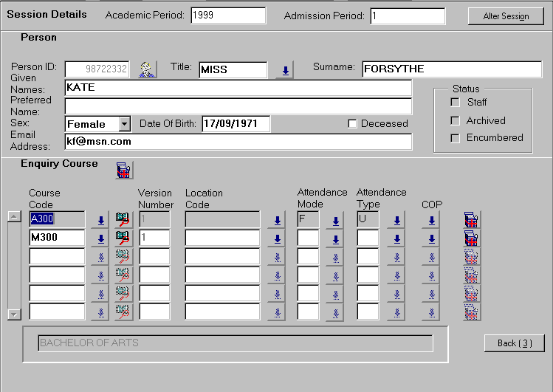Click the details icon at end of M300 row
This screenshot has width=553, height=392.
pyautogui.click(x=471, y=238)
